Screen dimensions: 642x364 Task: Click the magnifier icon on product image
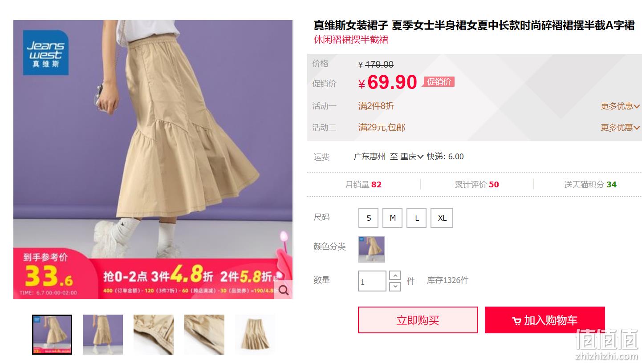(x=283, y=291)
